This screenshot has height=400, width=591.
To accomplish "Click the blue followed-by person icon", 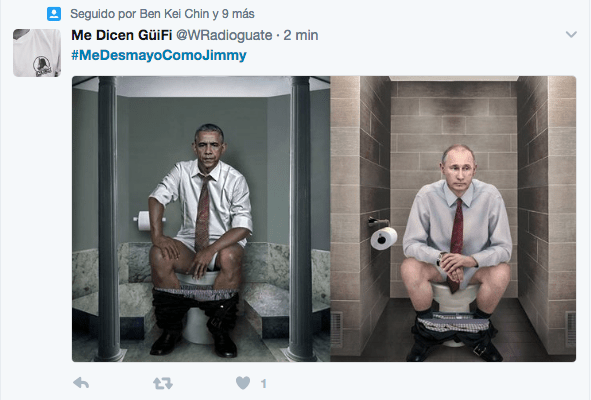I will pyautogui.click(x=54, y=14).
